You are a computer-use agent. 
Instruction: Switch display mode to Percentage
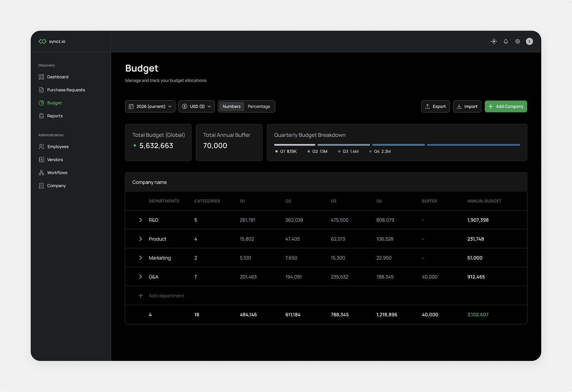[259, 106]
